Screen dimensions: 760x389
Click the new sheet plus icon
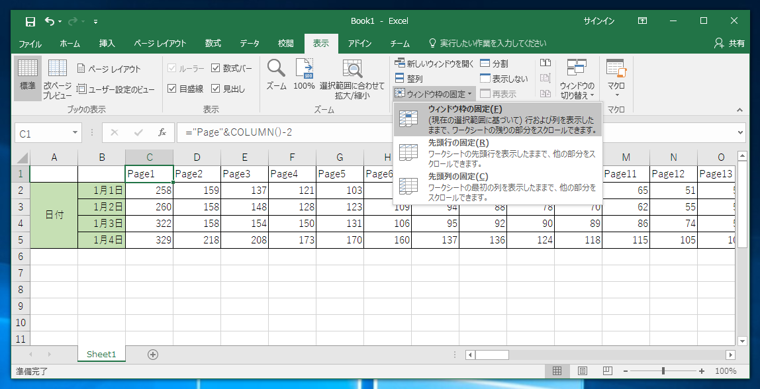tap(153, 354)
